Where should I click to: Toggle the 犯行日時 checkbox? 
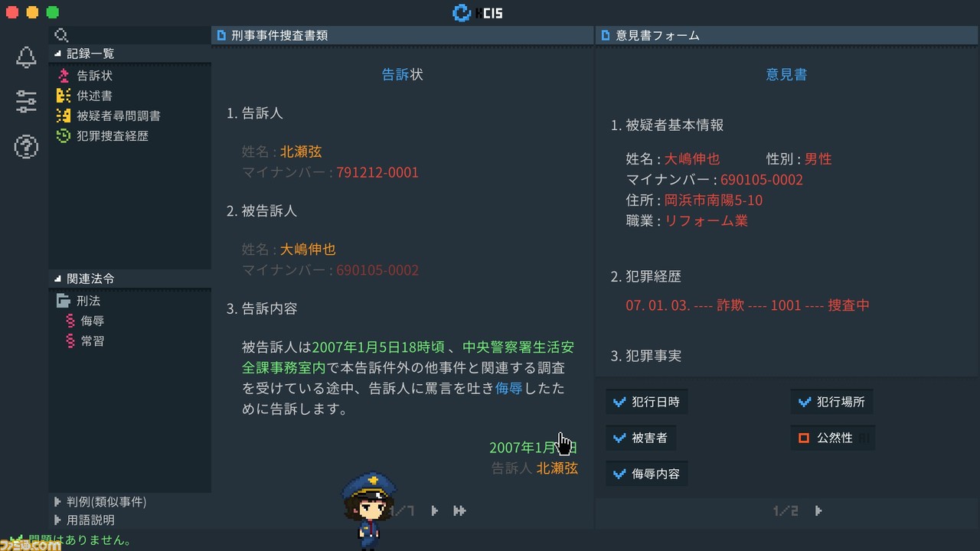[620, 402]
